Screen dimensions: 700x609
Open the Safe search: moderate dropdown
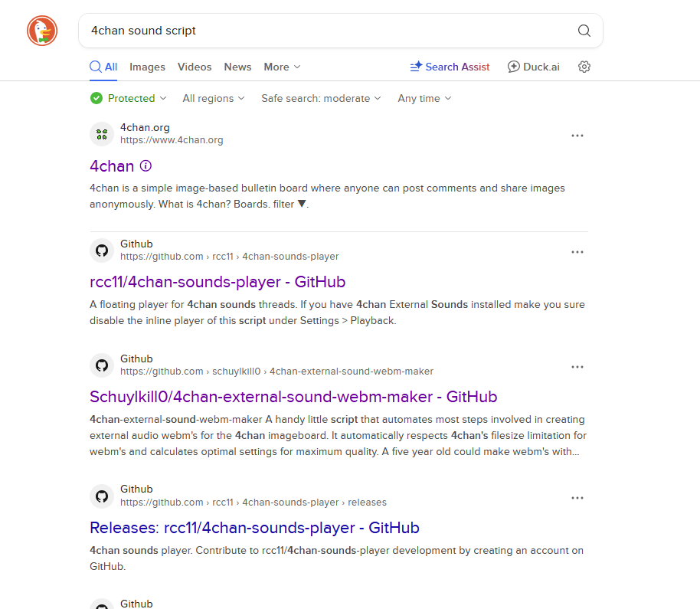[321, 98]
